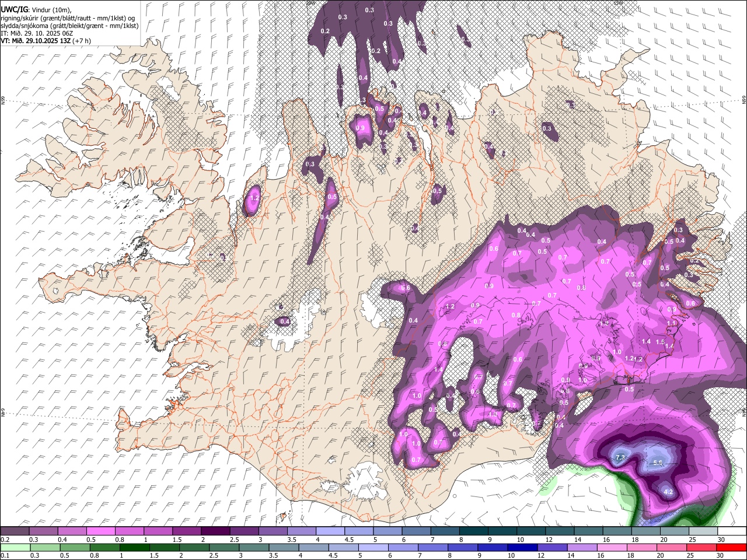Image resolution: width=747 pixels, height=560 pixels.
Task: Select the white 30 swatch in upper legend
Action: coord(732,531)
